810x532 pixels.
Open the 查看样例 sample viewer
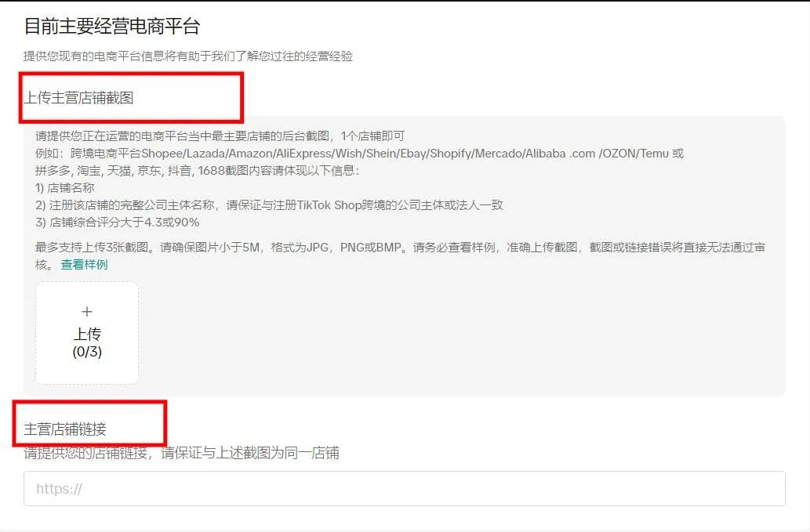pos(84,265)
